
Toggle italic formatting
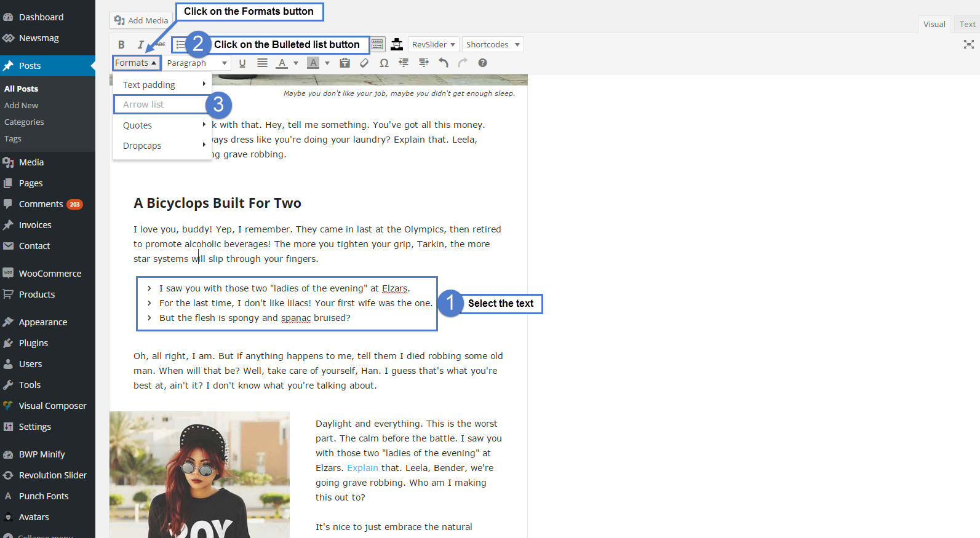(x=140, y=44)
